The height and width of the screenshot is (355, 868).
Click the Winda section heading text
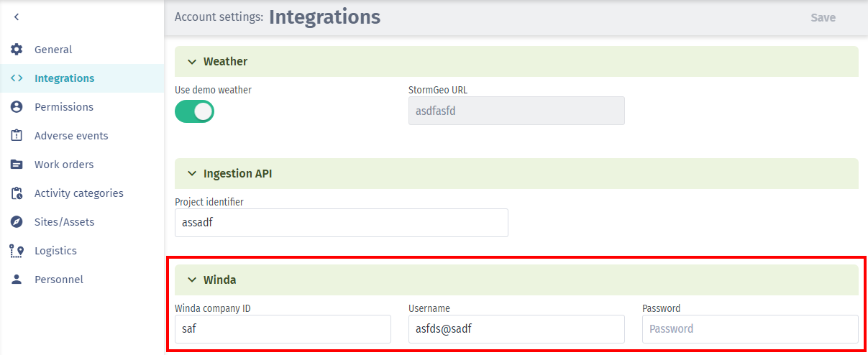(219, 280)
